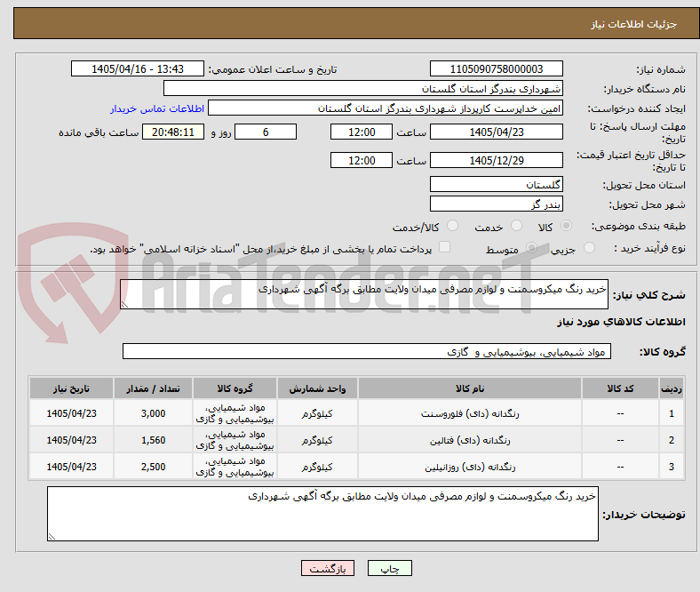Click the تاریخ نیاز column header
This screenshot has width=700, height=592.
click(71, 388)
